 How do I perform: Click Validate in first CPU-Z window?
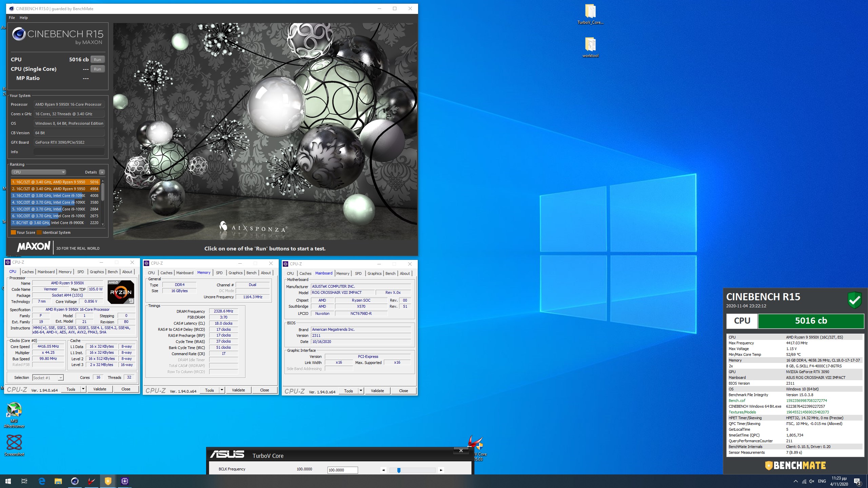point(100,389)
